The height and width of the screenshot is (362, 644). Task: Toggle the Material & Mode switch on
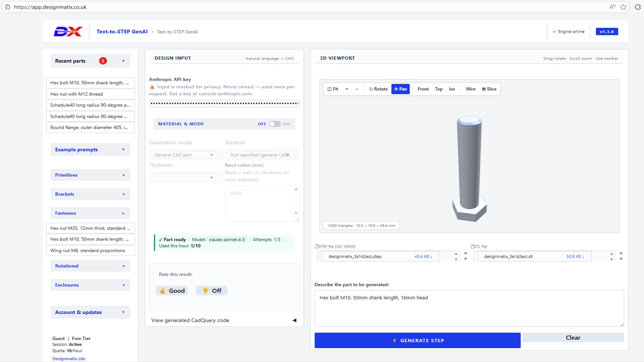pyautogui.click(x=275, y=124)
